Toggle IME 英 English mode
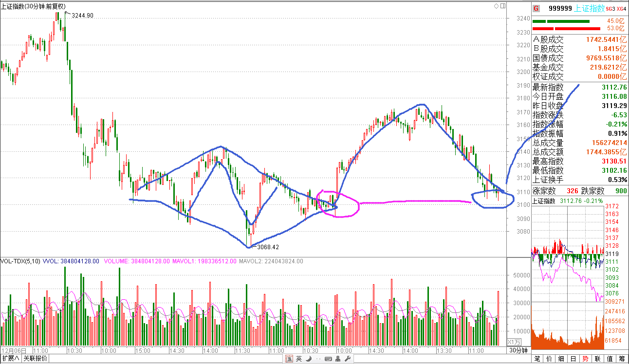The image size is (629, 364). 299,359
